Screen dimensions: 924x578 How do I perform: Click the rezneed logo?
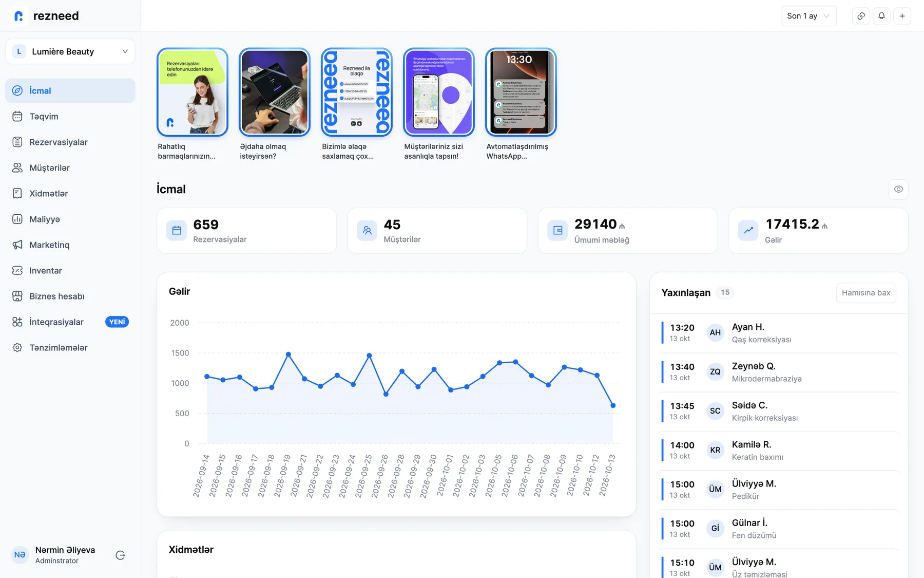46,16
